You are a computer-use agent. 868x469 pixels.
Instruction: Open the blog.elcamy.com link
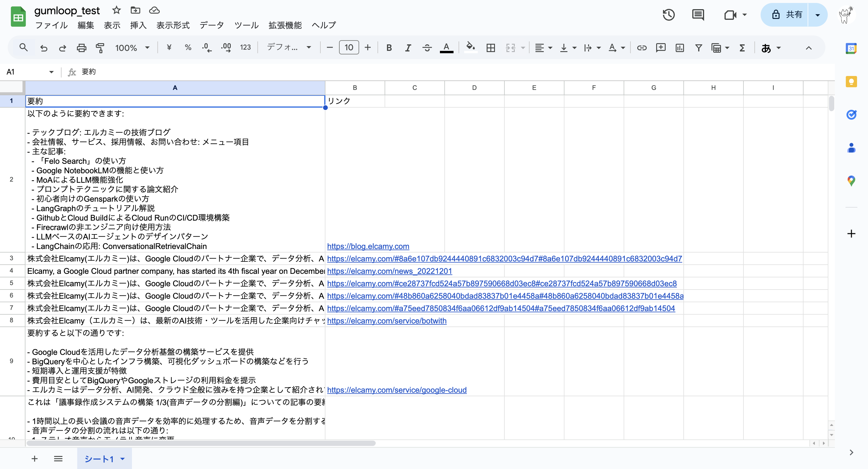368,246
